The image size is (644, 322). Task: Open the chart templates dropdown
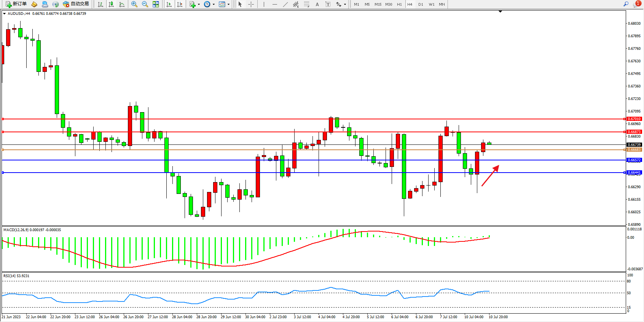pos(224,4)
